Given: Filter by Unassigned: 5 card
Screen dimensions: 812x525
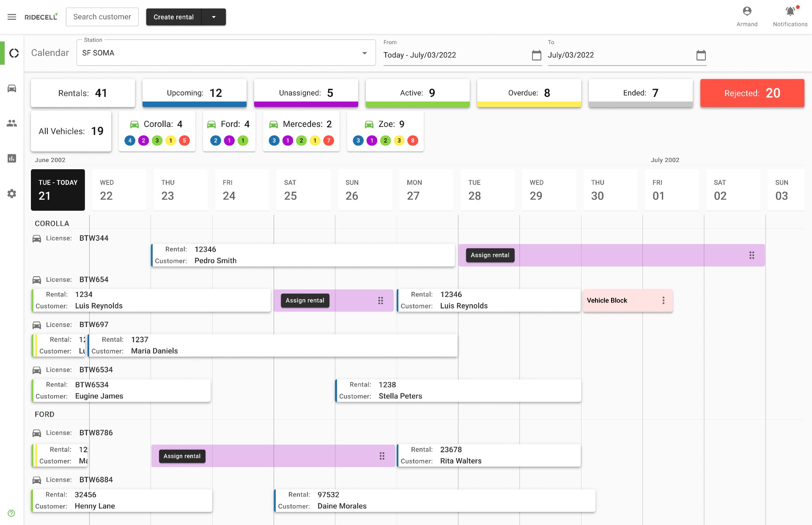Looking at the screenshot, I should (x=306, y=93).
